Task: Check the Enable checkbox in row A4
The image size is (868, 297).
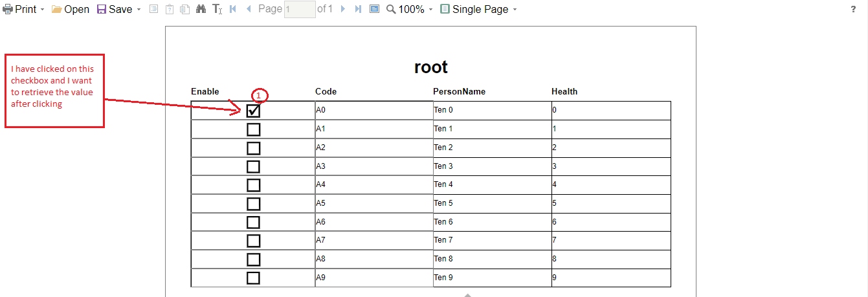Action: pyautogui.click(x=253, y=185)
